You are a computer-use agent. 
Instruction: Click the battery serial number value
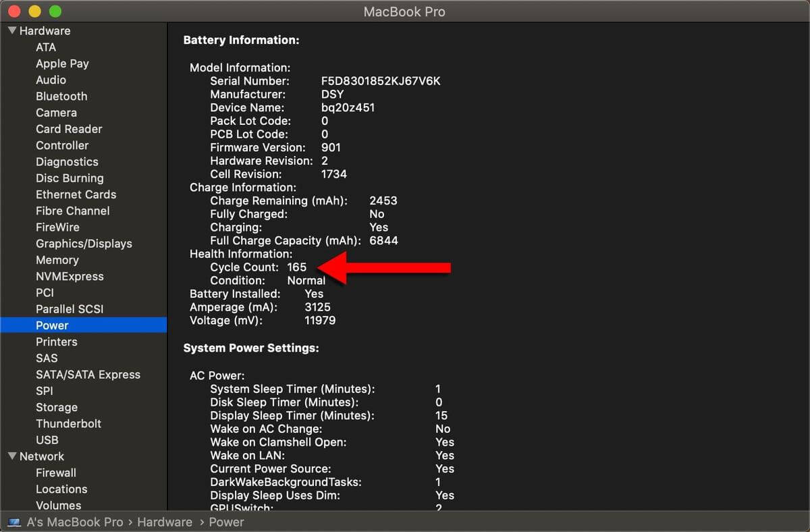(x=381, y=81)
